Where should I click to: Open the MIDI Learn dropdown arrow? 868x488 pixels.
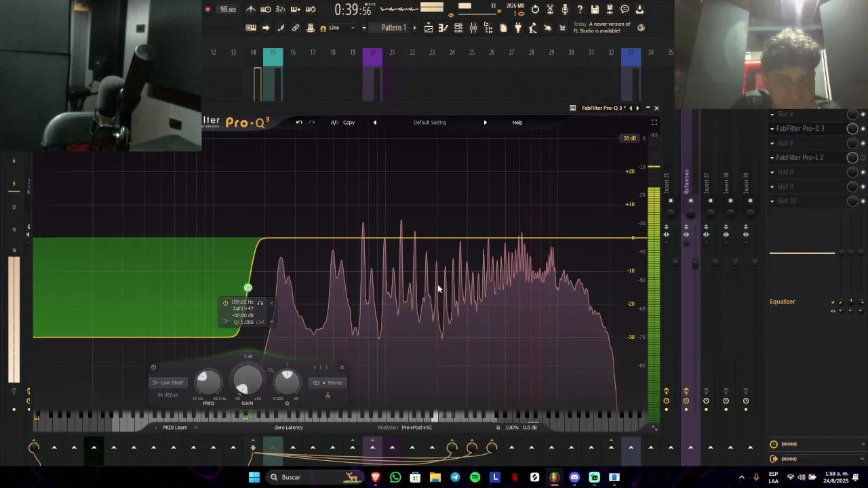click(x=195, y=428)
